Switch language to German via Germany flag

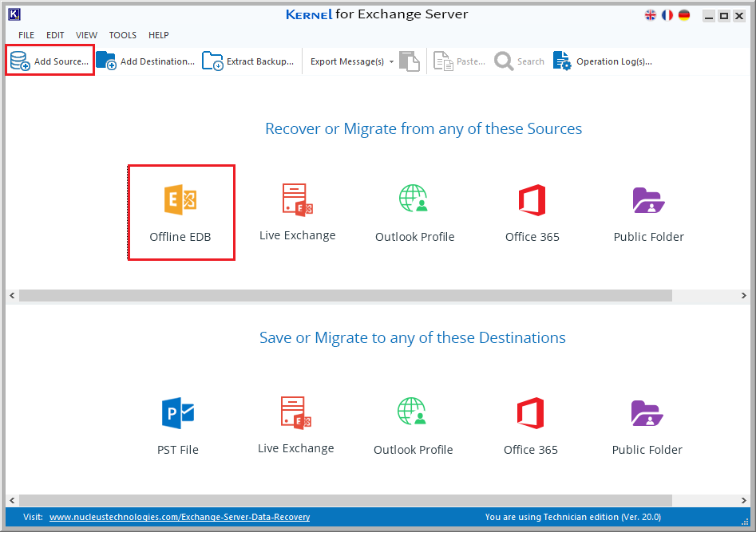click(684, 15)
